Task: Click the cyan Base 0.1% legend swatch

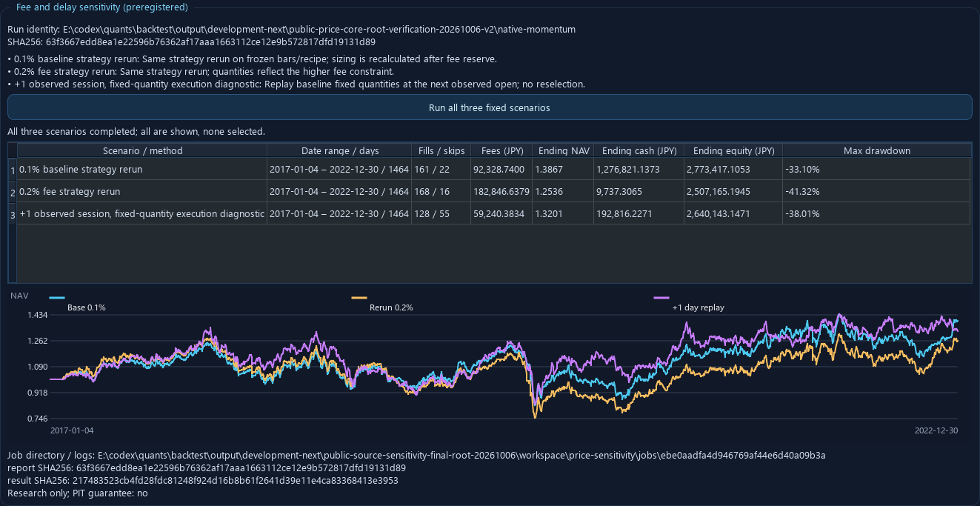Action: (x=57, y=298)
